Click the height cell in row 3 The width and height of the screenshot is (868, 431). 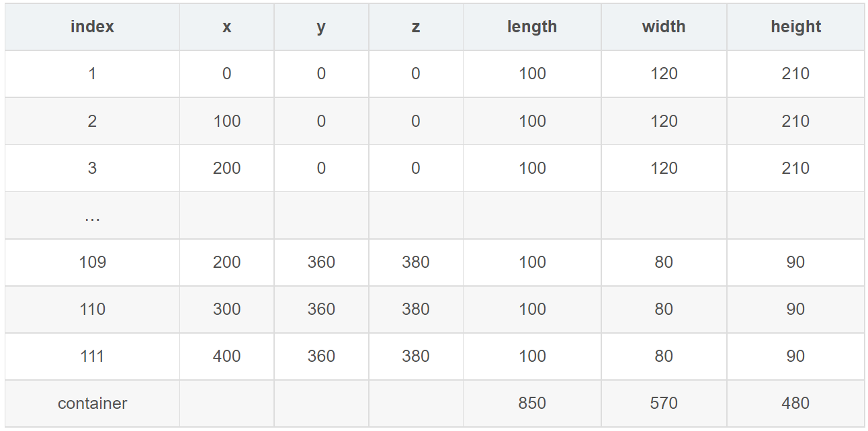795,168
